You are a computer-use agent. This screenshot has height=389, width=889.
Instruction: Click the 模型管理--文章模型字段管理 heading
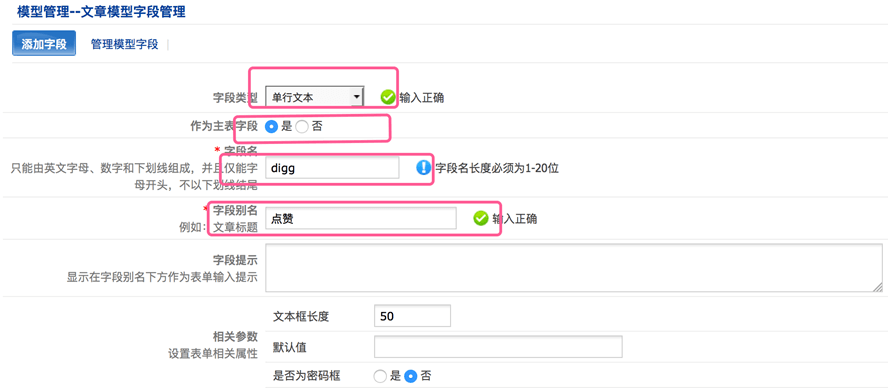pos(101,12)
